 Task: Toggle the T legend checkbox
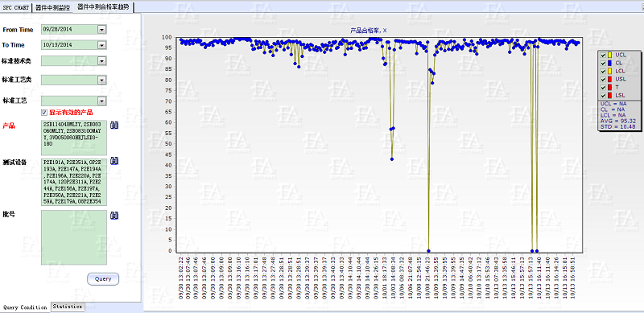(x=602, y=87)
